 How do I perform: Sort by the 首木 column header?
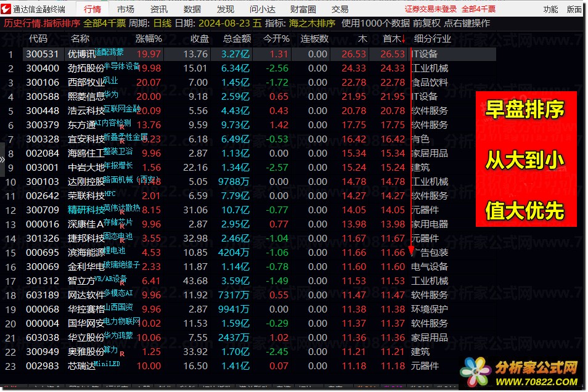point(394,39)
